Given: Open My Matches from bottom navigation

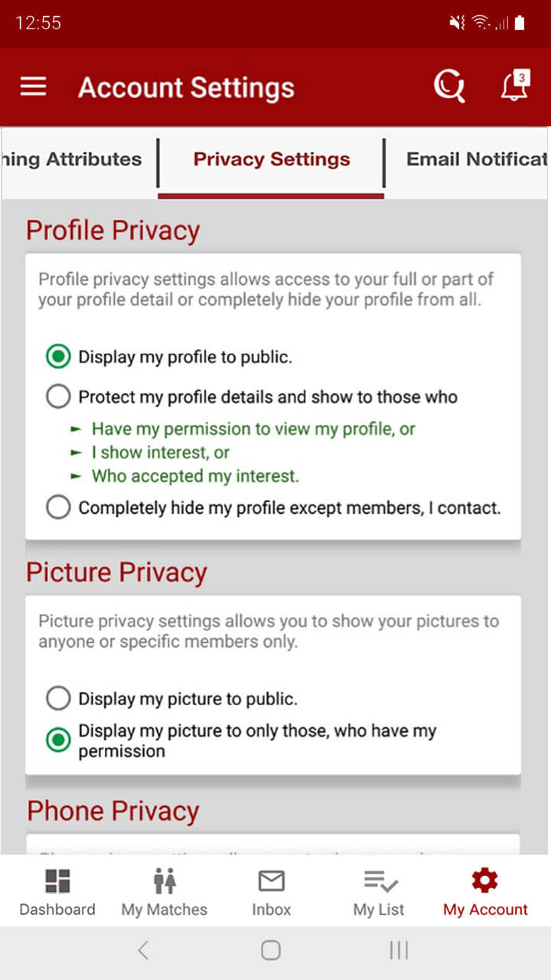Looking at the screenshot, I should [x=165, y=892].
